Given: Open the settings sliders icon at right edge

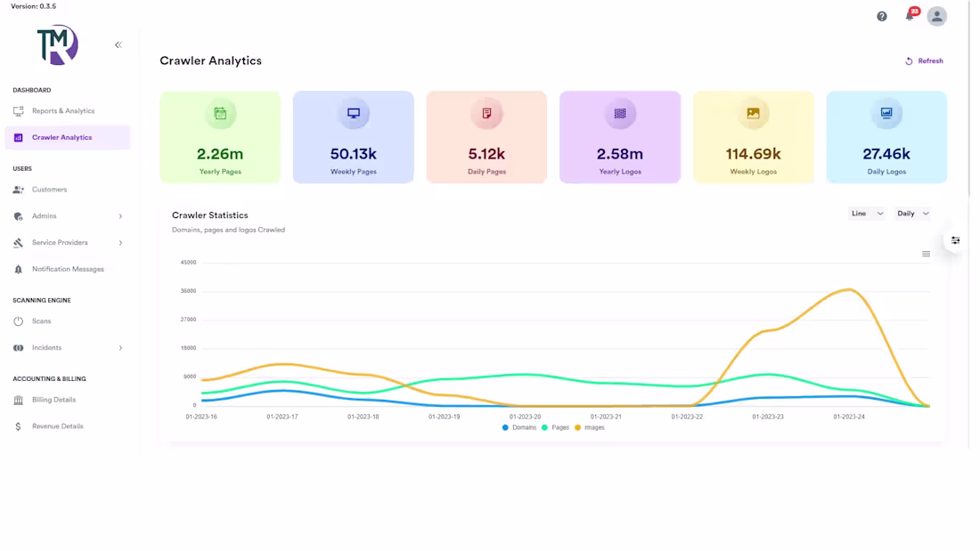Looking at the screenshot, I should coord(955,240).
